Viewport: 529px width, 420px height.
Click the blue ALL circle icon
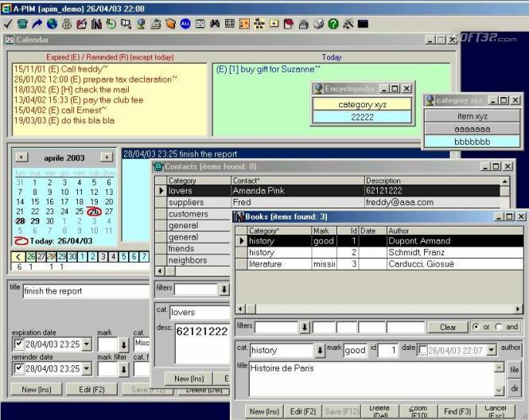click(x=185, y=24)
